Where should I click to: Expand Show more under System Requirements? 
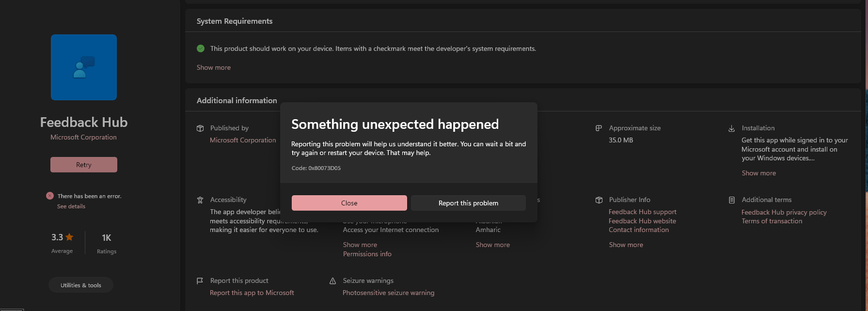(214, 67)
